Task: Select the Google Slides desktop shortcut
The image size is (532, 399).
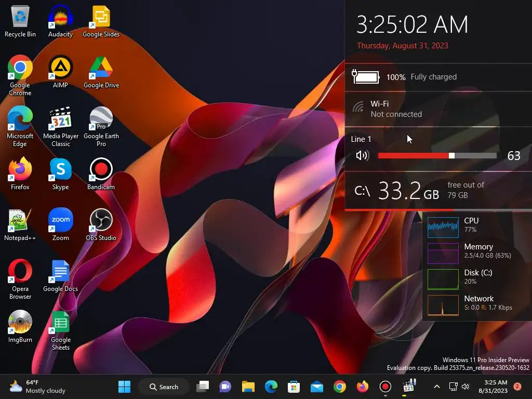Action: (101, 22)
